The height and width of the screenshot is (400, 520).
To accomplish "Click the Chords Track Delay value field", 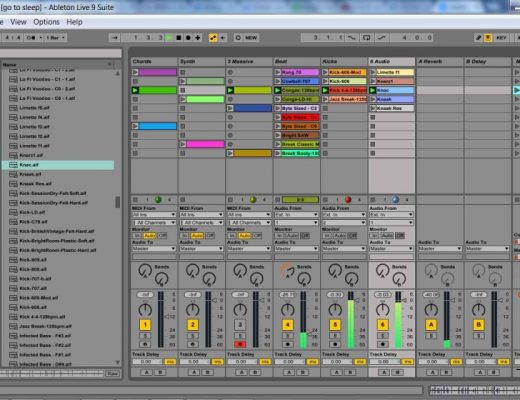I will click(x=148, y=362).
